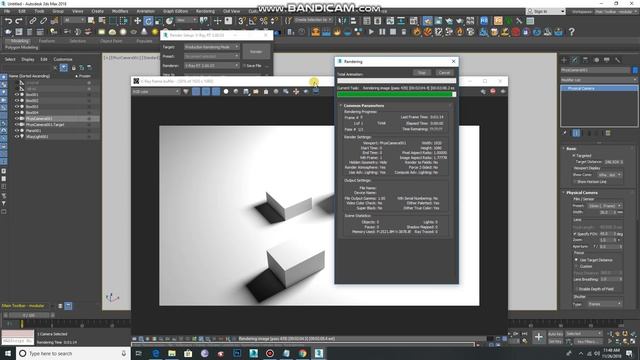The width and height of the screenshot is (640, 360).
Task: Toggle visibility eye for Box004
Action: click(17, 112)
